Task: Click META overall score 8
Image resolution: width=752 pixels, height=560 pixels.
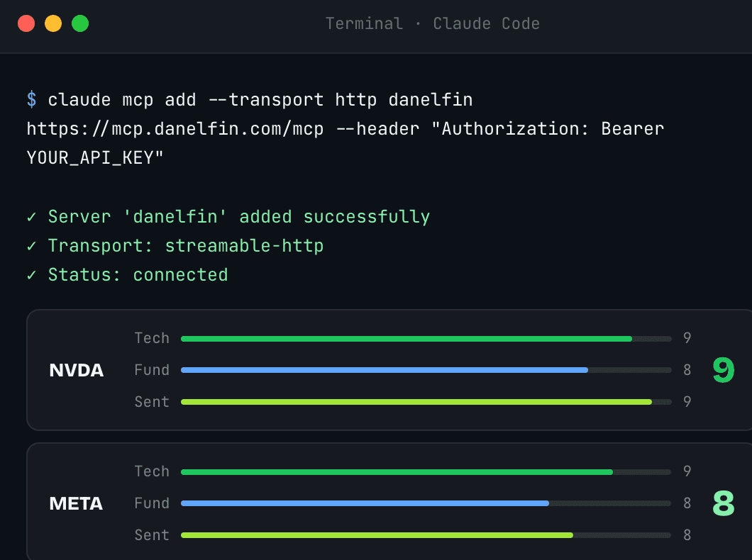Action: pos(723,503)
